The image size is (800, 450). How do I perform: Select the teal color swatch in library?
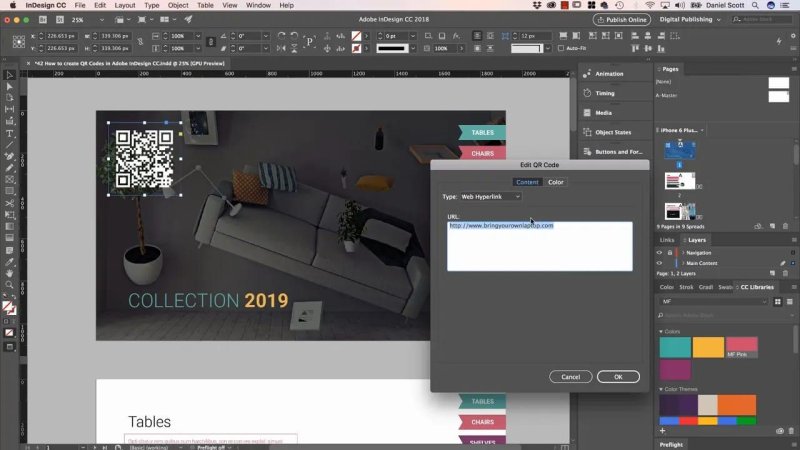tap(675, 347)
